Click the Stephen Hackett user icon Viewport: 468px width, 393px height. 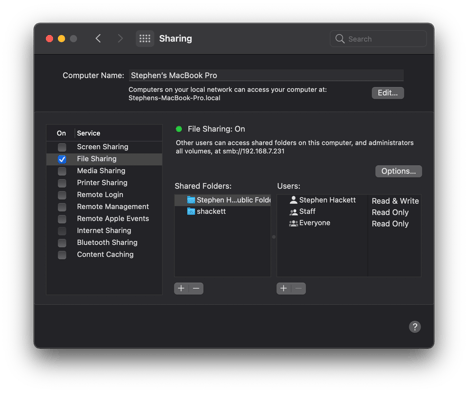(x=293, y=200)
